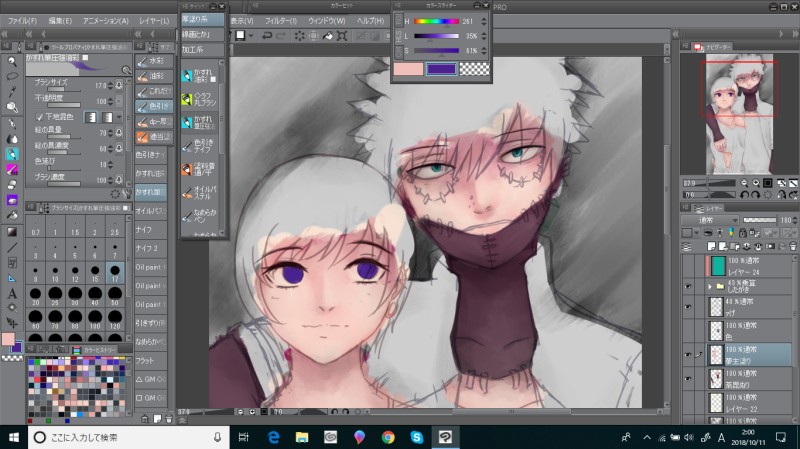This screenshot has width=800, height=449.
Task: Open アニメーション(A) menu
Action: pos(106,21)
